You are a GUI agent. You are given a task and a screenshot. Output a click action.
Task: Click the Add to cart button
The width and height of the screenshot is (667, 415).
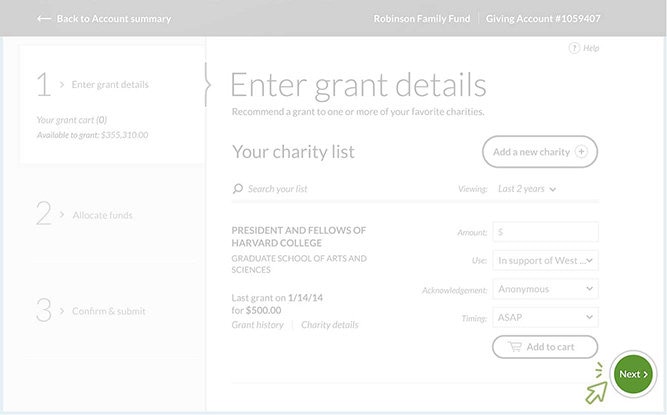pyautogui.click(x=545, y=347)
